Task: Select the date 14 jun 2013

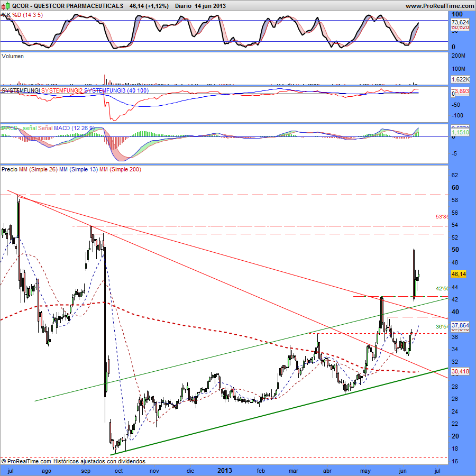Action: click(x=210, y=6)
